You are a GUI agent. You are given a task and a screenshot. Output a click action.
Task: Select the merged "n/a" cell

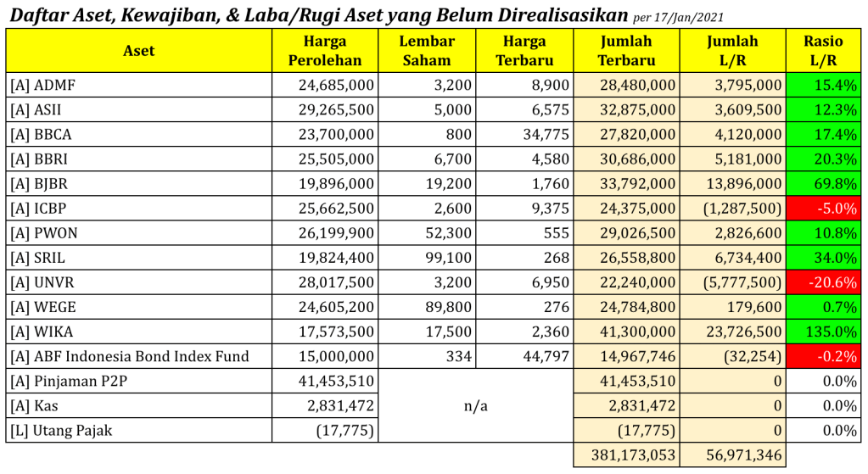point(475,405)
